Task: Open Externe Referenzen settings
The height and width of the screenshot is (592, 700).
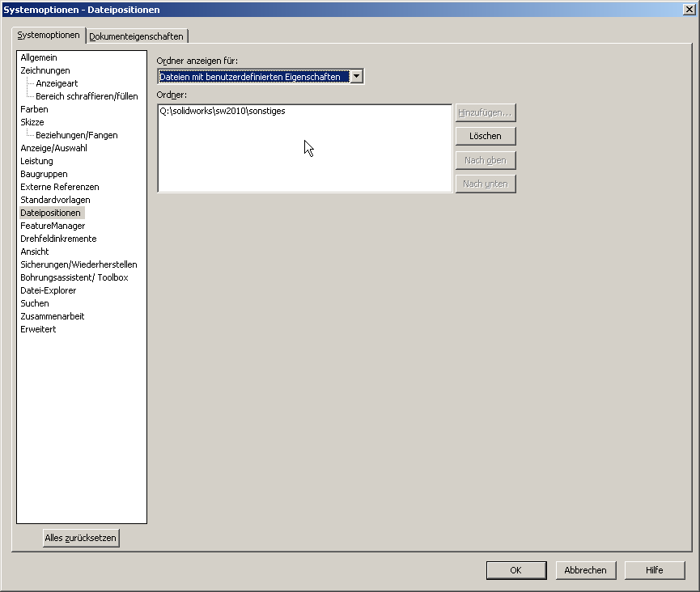Action: (x=60, y=187)
